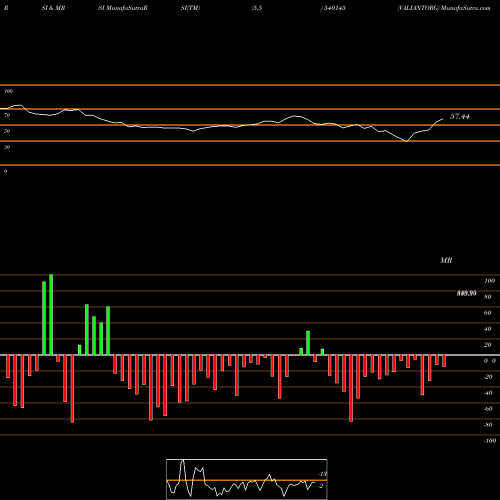
Task: Click the RSI value 57.44 label
Action: [x=460, y=116]
